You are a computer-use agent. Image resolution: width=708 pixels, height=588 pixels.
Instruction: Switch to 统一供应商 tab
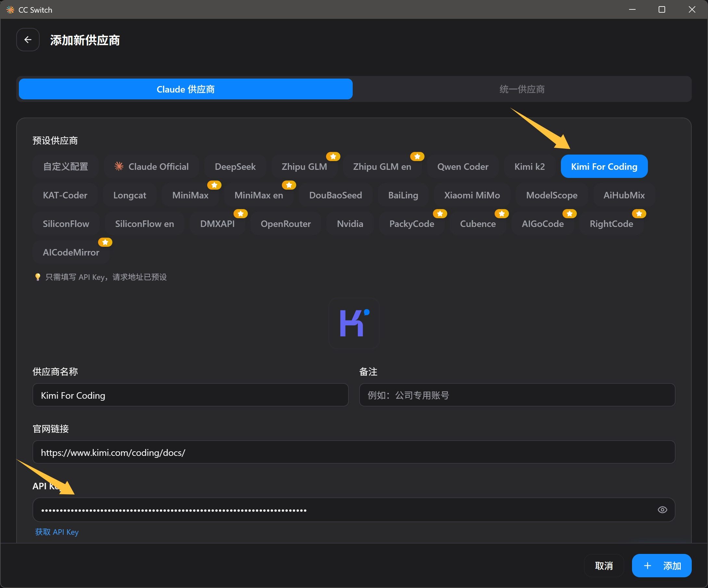click(x=522, y=89)
